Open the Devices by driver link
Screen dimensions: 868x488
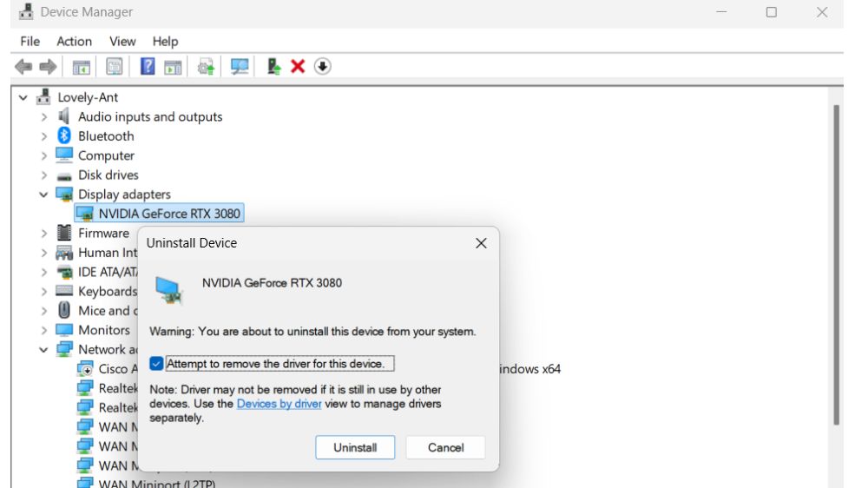279,403
